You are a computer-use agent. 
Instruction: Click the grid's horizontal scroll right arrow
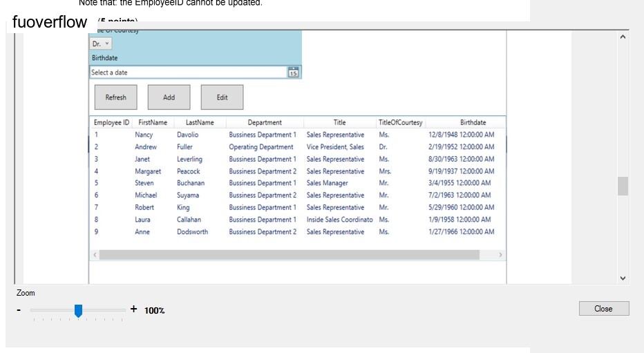[x=500, y=255]
